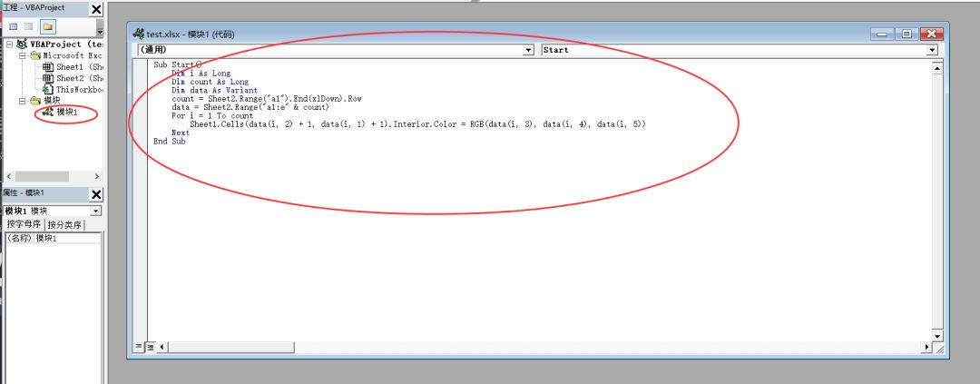
Task: Switch to the 按分类序 tab
Action: [x=64, y=224]
